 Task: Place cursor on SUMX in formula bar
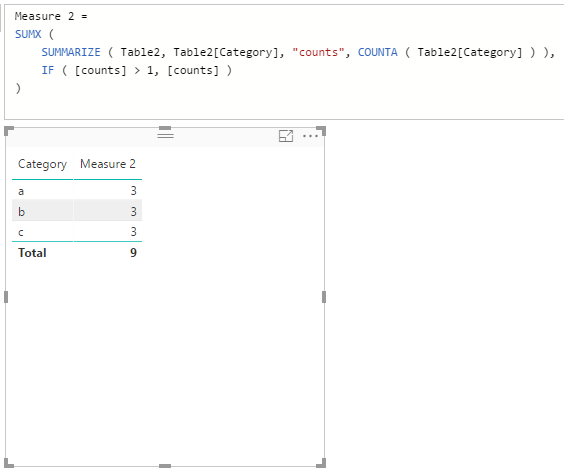[x=28, y=35]
